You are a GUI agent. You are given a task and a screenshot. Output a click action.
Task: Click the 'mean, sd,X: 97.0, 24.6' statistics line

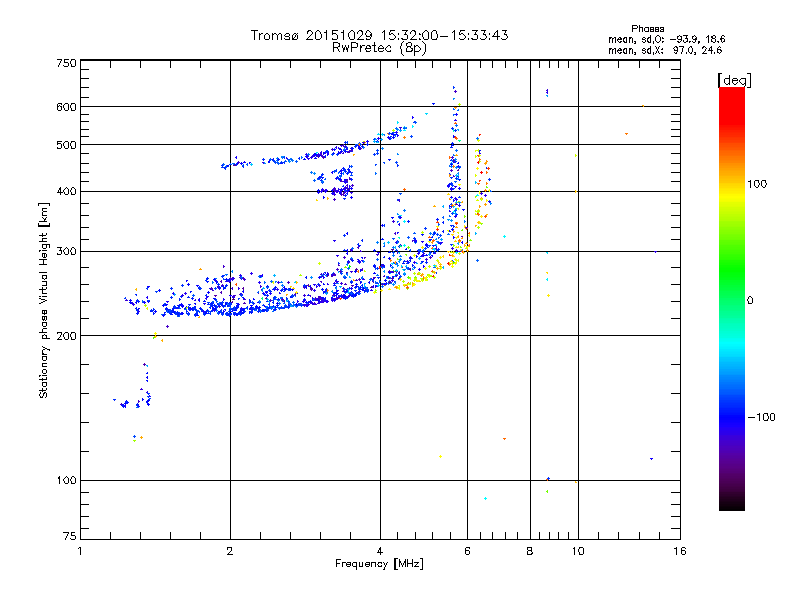click(665, 50)
